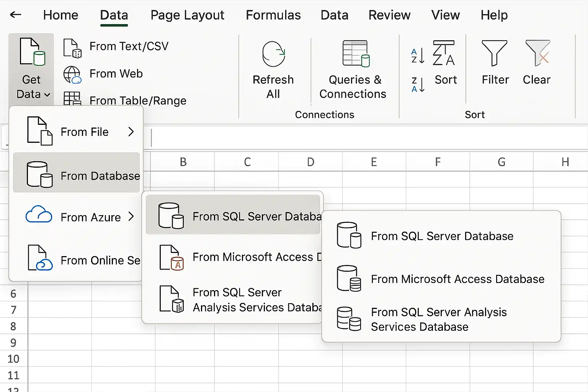The height and width of the screenshot is (392, 588).
Task: Open Queries & Connections pane
Action: tap(353, 70)
